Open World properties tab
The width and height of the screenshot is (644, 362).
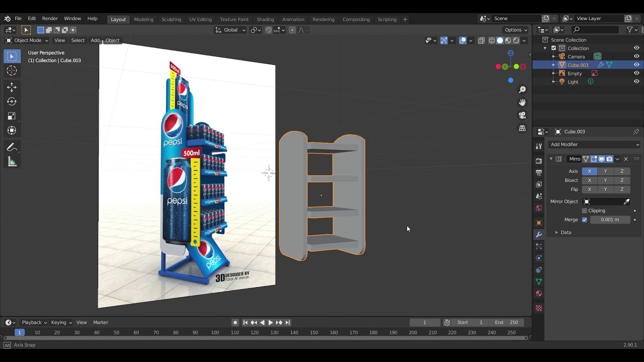click(x=539, y=208)
